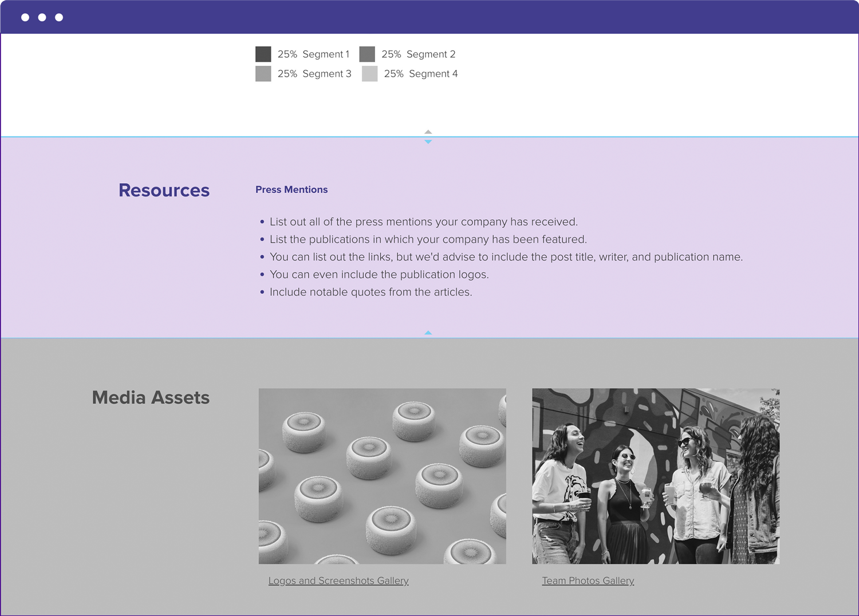Image resolution: width=859 pixels, height=616 pixels.
Task: Click the middle dot in the title bar
Action: pyautogui.click(x=42, y=17)
